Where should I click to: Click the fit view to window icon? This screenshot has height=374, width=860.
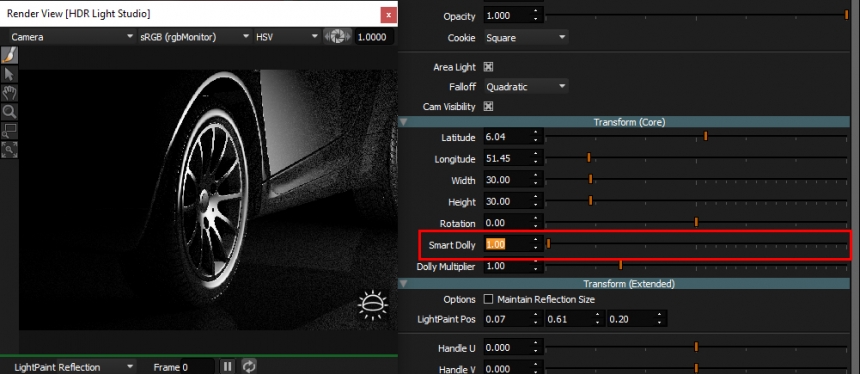[x=9, y=149]
